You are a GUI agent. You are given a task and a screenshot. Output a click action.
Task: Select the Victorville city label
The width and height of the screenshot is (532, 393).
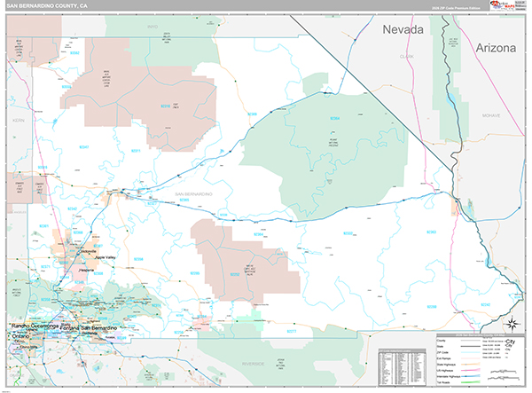pos(88,252)
